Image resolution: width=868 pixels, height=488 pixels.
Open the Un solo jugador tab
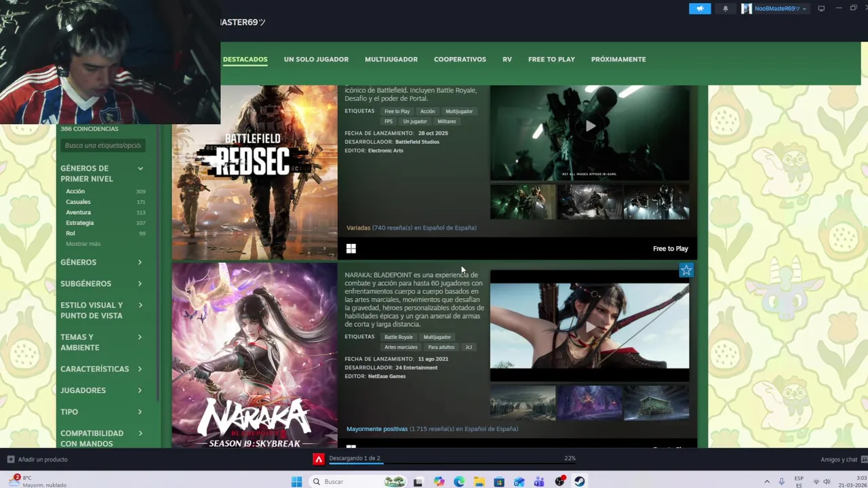[x=316, y=60]
